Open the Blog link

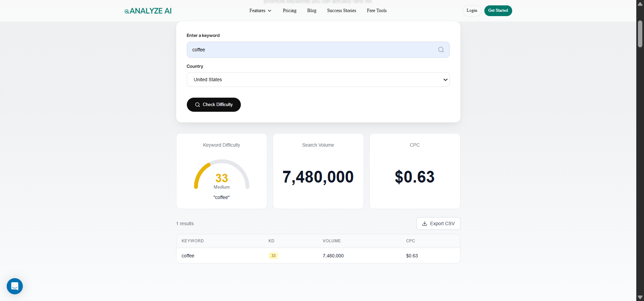tap(312, 11)
